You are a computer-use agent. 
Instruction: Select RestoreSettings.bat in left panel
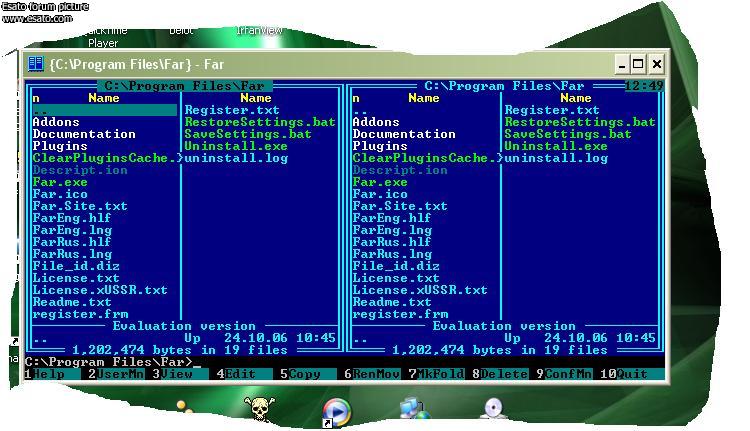coord(260,122)
